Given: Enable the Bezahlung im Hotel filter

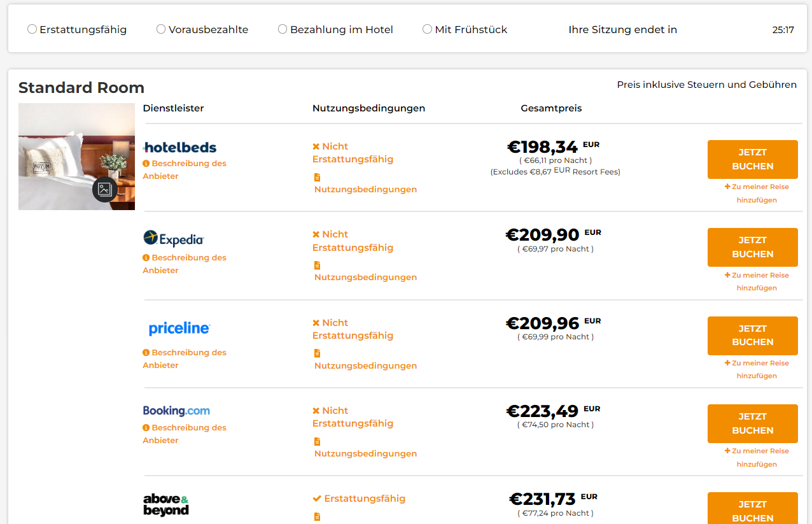Looking at the screenshot, I should [x=283, y=29].
